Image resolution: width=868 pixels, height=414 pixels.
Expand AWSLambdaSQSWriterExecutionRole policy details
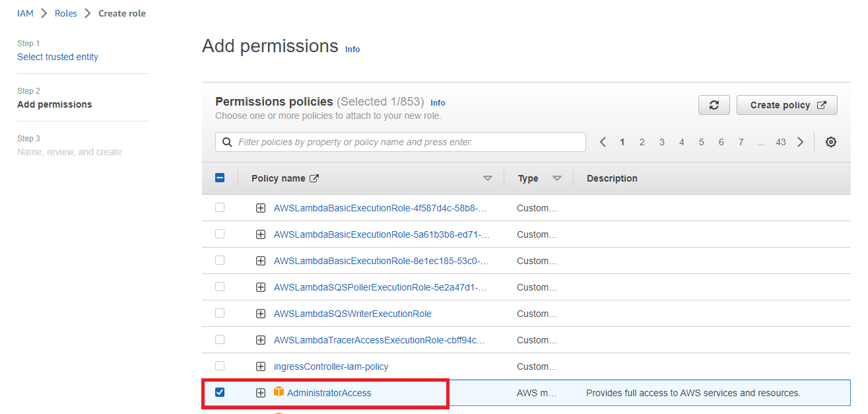coord(261,314)
